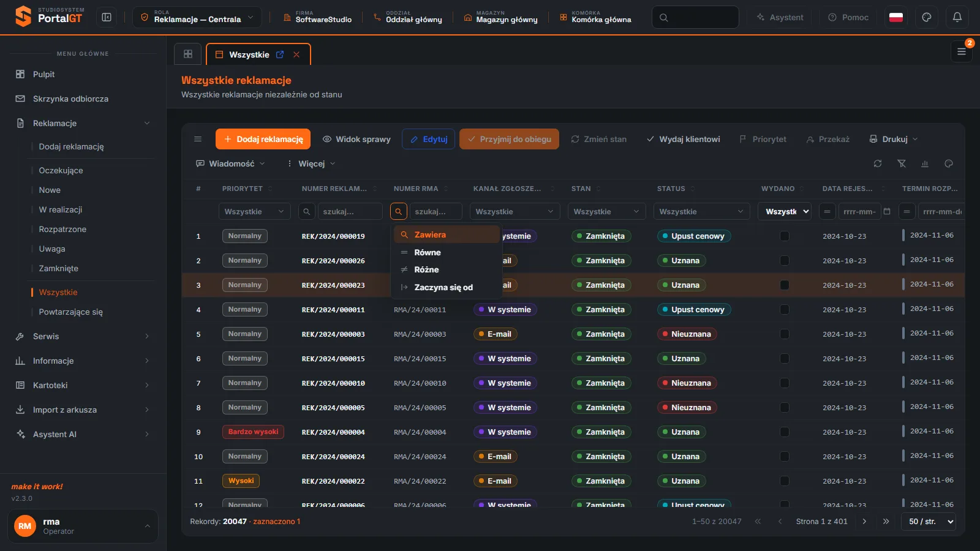Open the dashboard grid tab icon
Screen dimensions: 980x551
(188, 54)
